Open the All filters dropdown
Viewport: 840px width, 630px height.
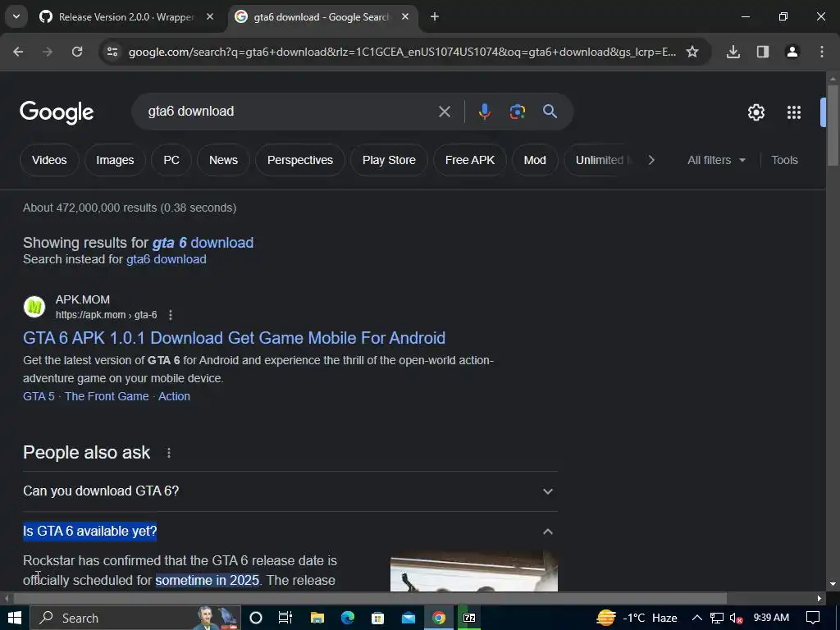pos(716,160)
